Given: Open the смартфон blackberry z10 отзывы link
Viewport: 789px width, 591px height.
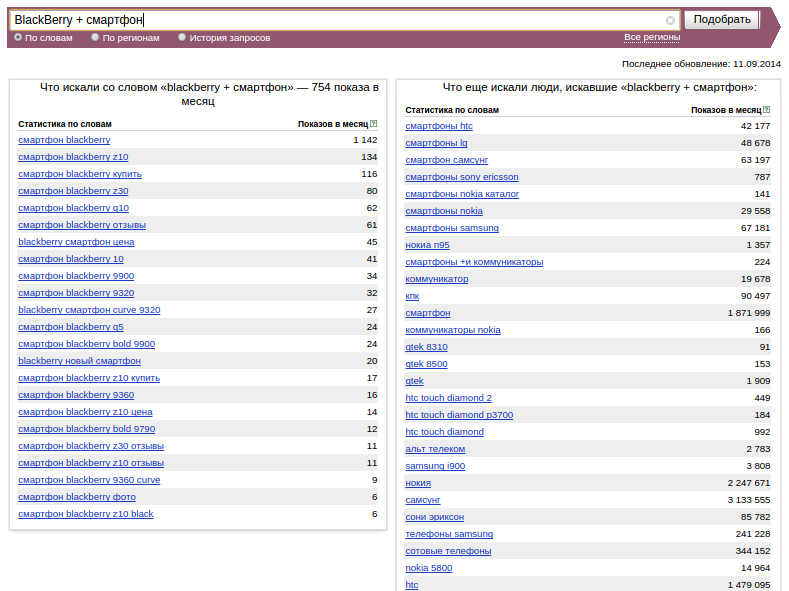Looking at the screenshot, I should point(91,463).
